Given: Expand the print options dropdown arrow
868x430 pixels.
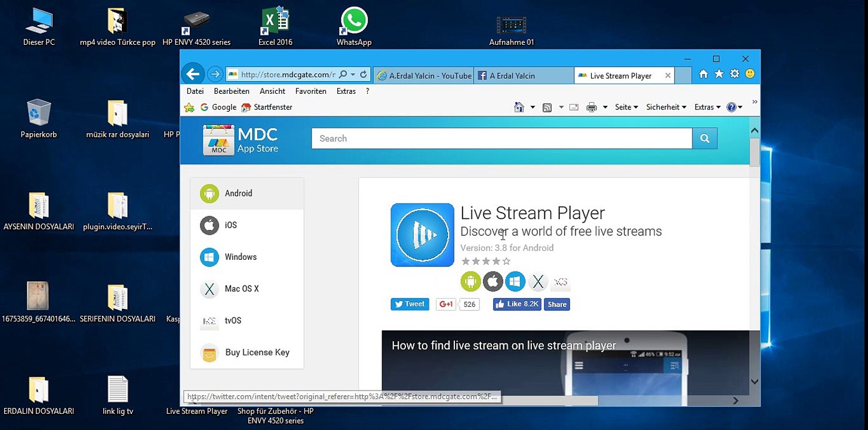Looking at the screenshot, I should pos(605,107).
